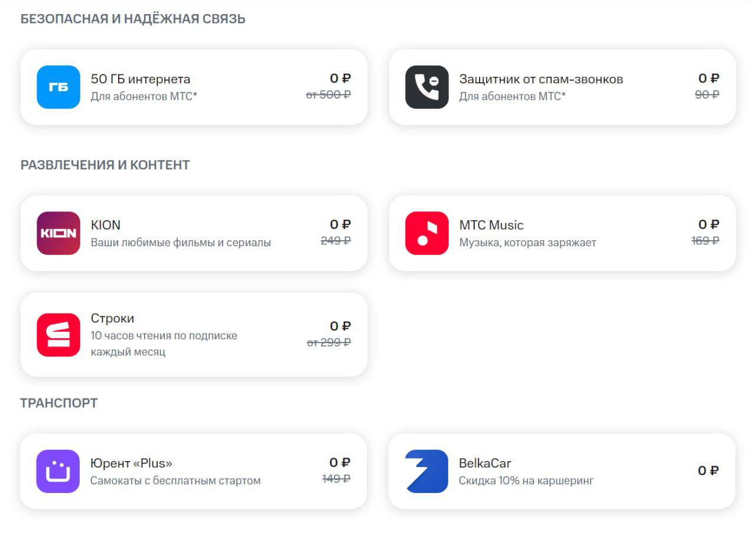Click the crossed-out 169 ₽ price
This screenshot has width=756, height=539.
click(705, 241)
